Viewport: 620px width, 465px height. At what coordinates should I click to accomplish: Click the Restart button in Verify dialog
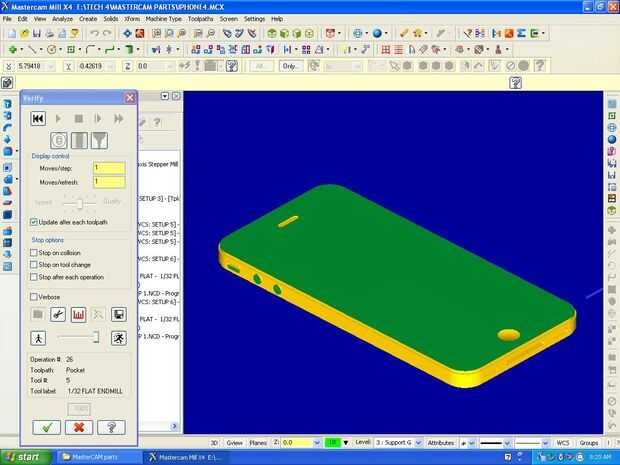click(38, 119)
